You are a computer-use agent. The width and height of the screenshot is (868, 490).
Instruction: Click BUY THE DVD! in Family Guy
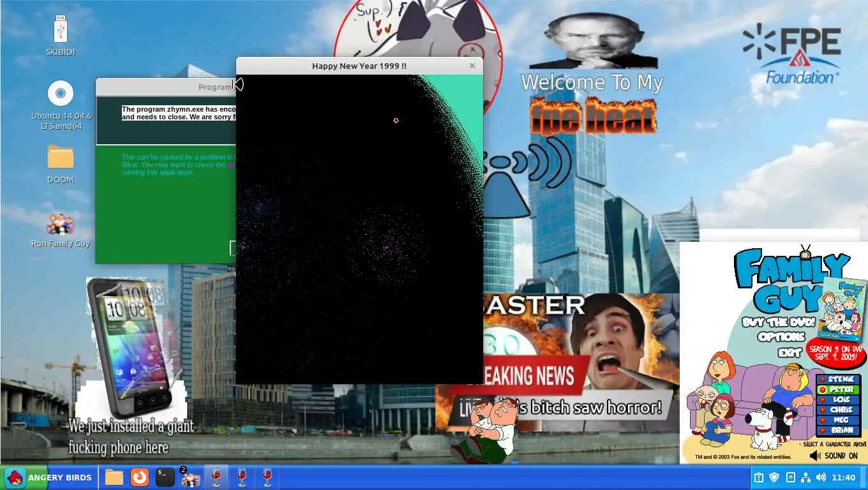(778, 322)
